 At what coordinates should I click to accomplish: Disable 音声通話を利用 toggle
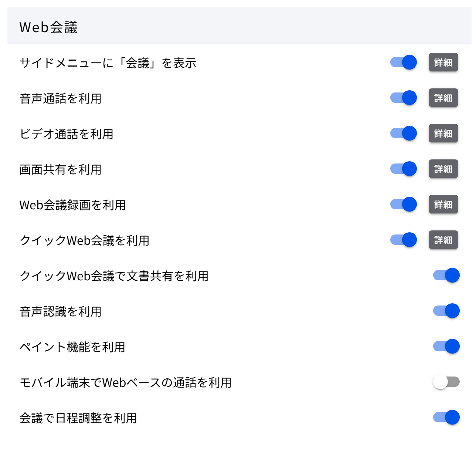coord(404,98)
